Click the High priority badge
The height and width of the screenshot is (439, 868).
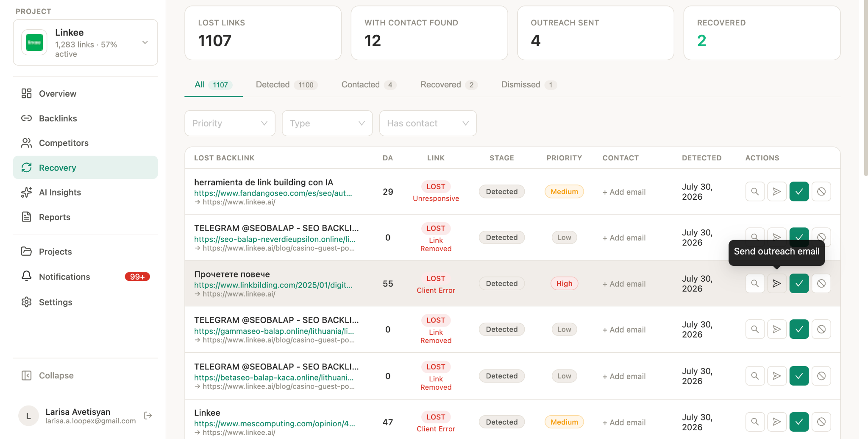(x=564, y=283)
